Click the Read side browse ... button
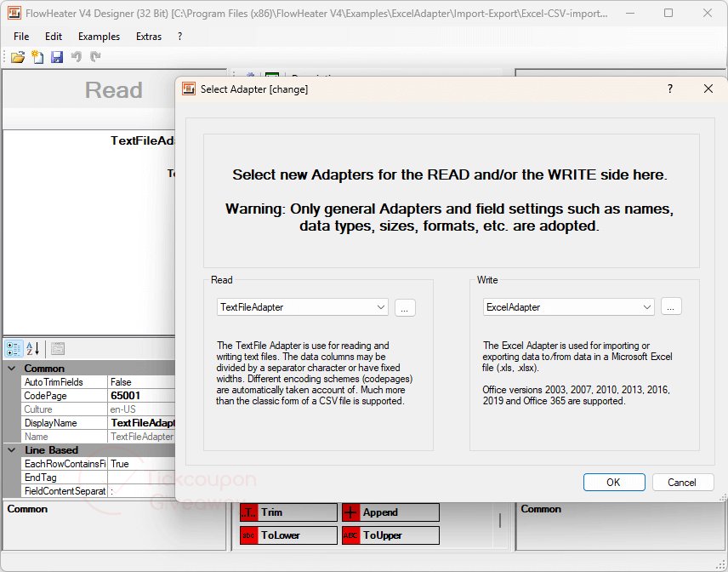Screen dimensions: 728x572 pos(405,307)
